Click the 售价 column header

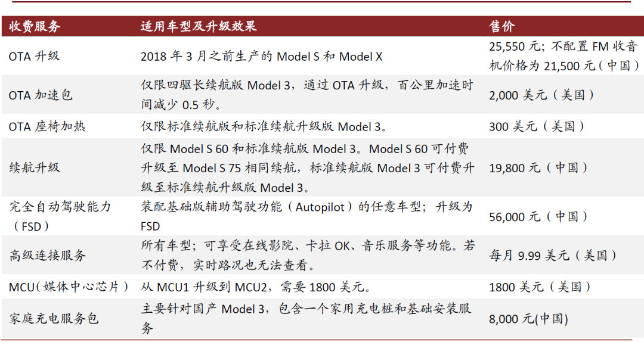(x=502, y=27)
